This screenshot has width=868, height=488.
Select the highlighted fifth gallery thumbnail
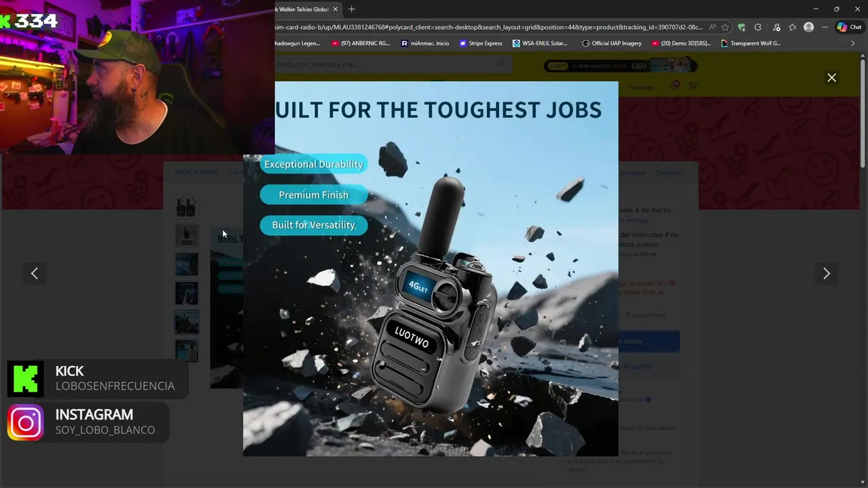pyautogui.click(x=186, y=323)
